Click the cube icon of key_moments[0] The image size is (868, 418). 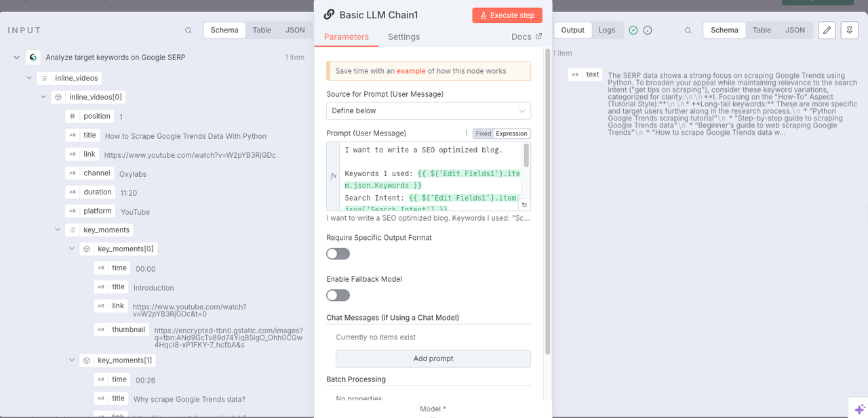click(x=87, y=249)
